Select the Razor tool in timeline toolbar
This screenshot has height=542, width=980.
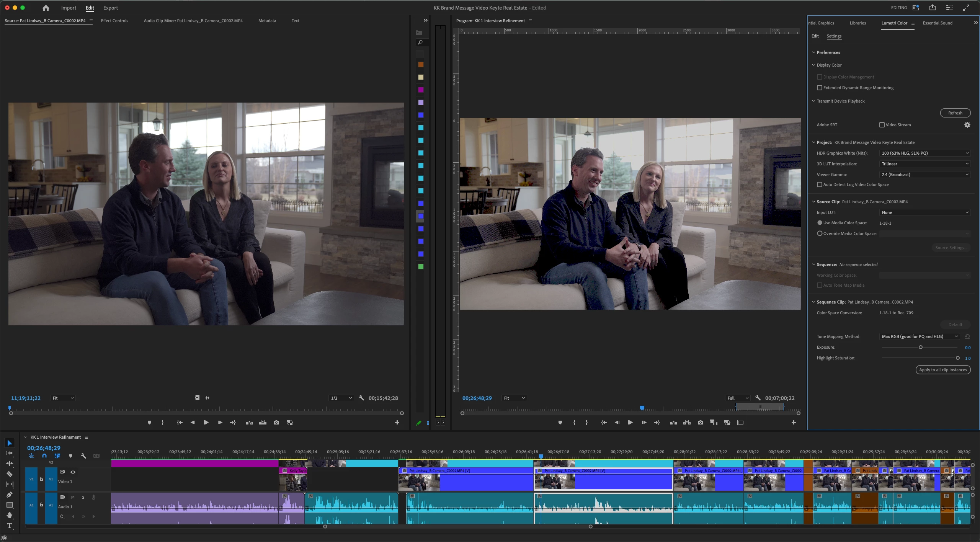coord(10,474)
